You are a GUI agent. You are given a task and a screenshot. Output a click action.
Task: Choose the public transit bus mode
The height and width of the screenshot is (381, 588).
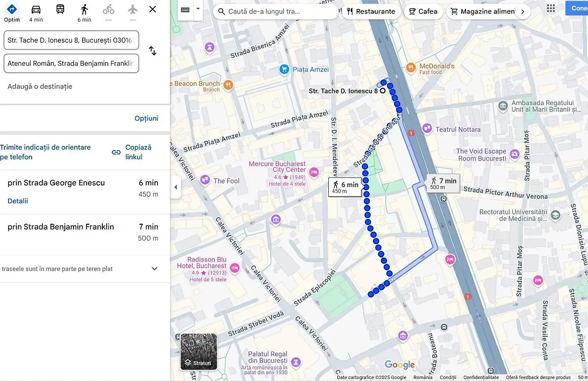(60, 9)
